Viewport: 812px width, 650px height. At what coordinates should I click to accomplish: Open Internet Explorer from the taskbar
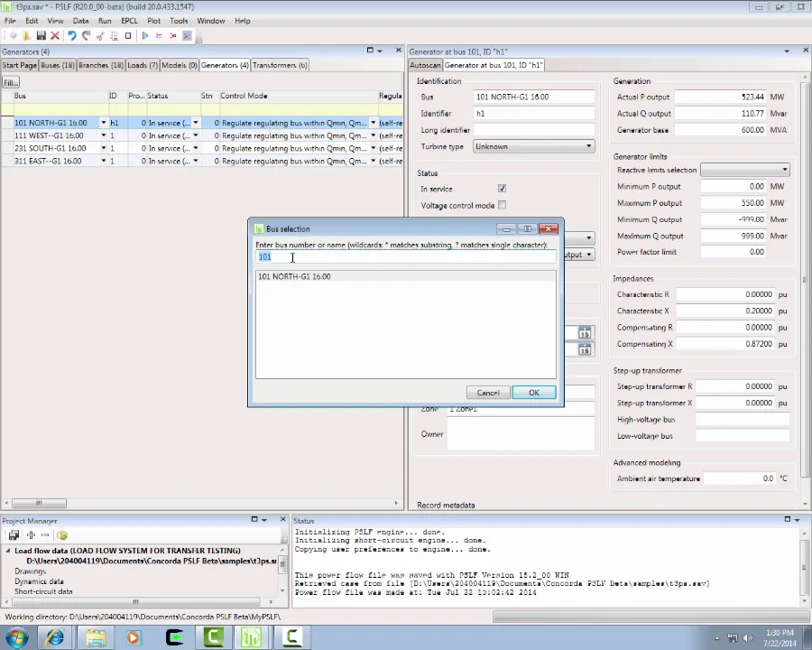point(55,637)
